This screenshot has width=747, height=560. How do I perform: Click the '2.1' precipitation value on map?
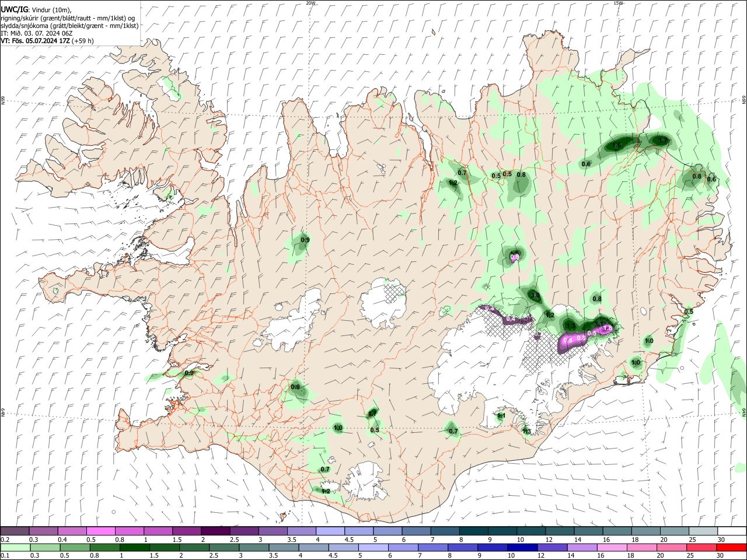tap(599, 323)
